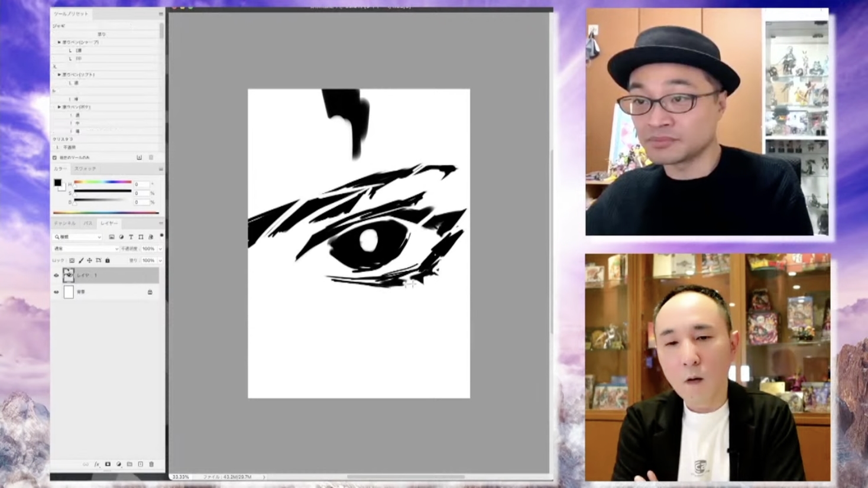This screenshot has height=488, width=868.
Task: Toggle current tool only checkbox
Action: 55,158
